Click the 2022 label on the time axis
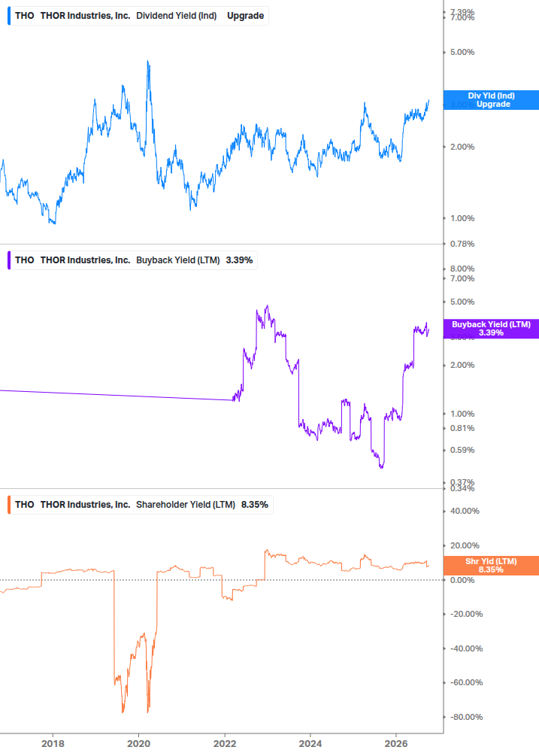539x756 pixels. [x=225, y=744]
